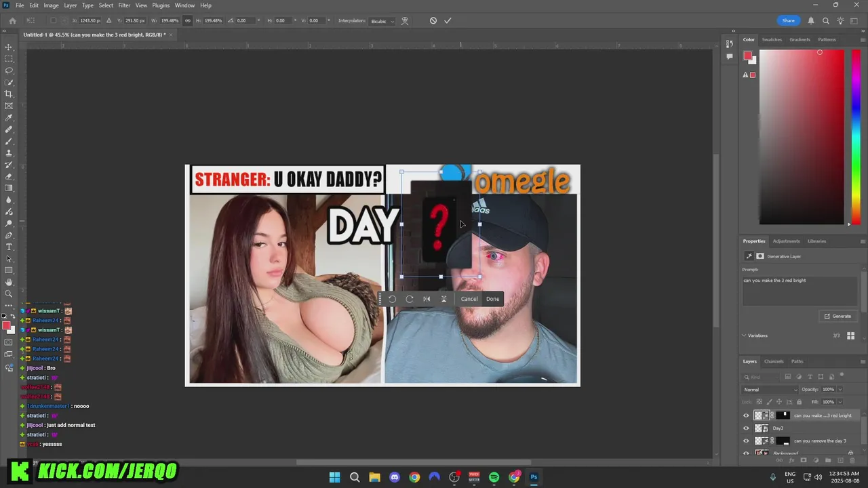Switch to the Channels tab
Image resolution: width=868 pixels, height=488 pixels.
[774, 361]
